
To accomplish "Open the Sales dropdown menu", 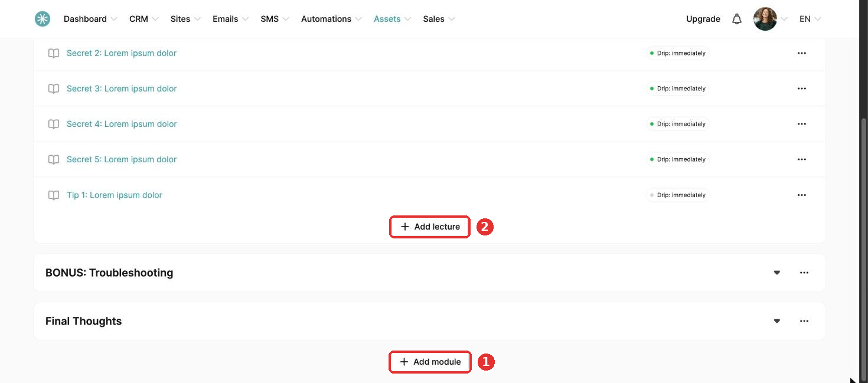I will coord(439,19).
